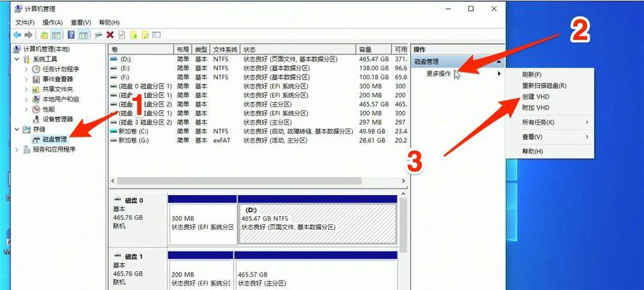Expand the 本地用户和组 node
The image size is (644, 290).
27,99
